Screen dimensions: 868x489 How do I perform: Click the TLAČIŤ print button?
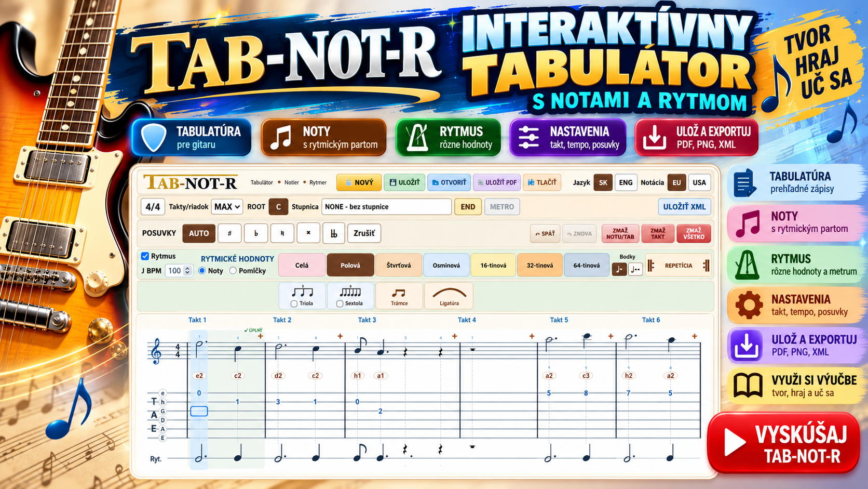(x=542, y=182)
